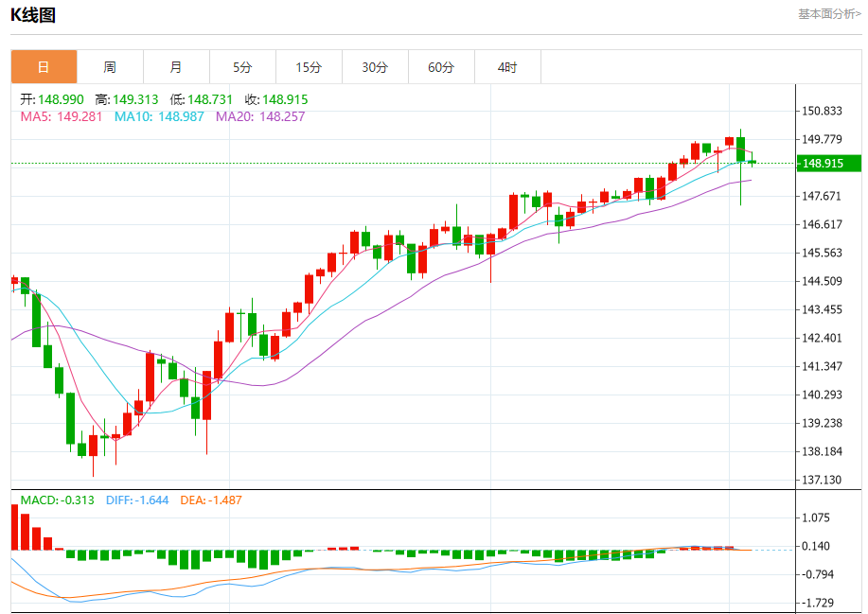Open the 15分 interval tab

point(309,67)
